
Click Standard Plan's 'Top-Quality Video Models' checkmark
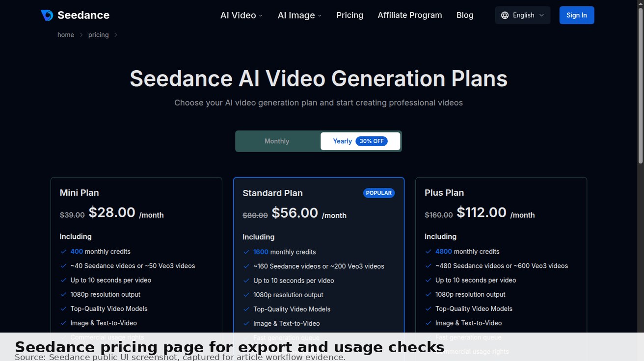pyautogui.click(x=246, y=309)
